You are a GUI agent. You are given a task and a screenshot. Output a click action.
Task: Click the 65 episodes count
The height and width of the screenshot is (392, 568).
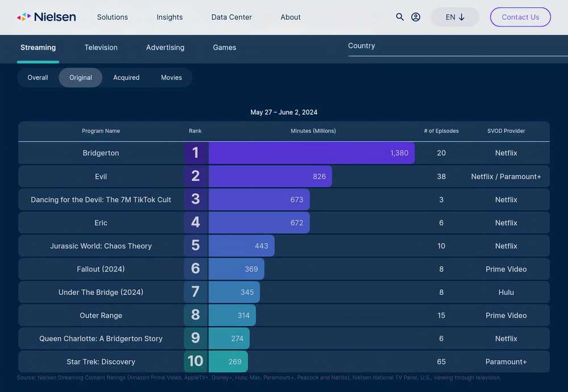[441, 362]
